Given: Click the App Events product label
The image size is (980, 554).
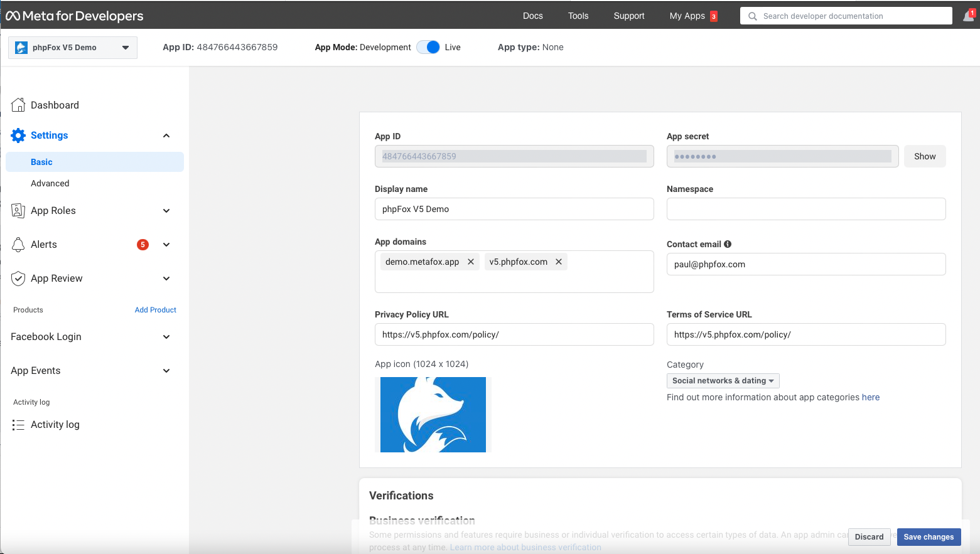Looking at the screenshot, I should [36, 371].
